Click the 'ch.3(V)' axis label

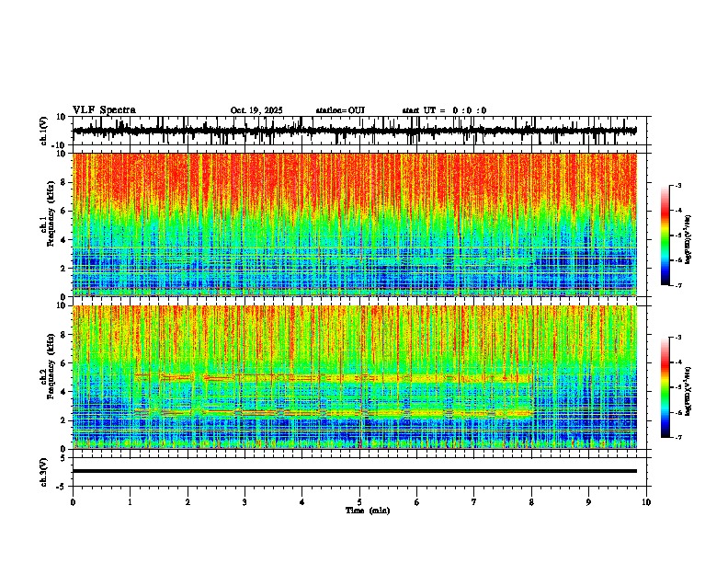44,472
